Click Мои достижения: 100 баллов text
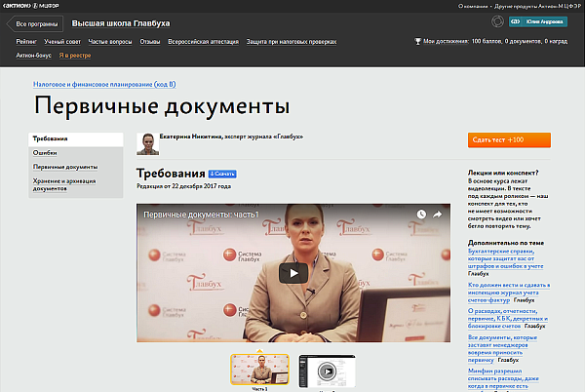The height and width of the screenshot is (392, 585). [495, 41]
